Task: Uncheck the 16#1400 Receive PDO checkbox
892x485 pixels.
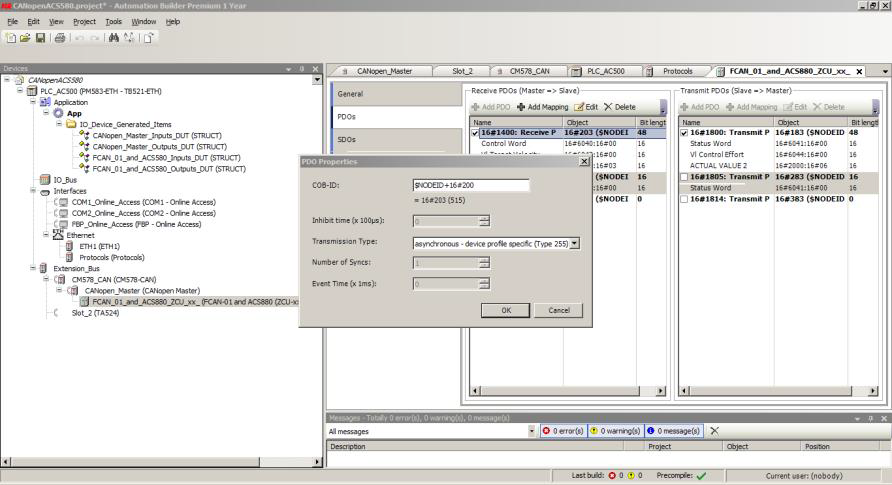Action: click(x=475, y=132)
